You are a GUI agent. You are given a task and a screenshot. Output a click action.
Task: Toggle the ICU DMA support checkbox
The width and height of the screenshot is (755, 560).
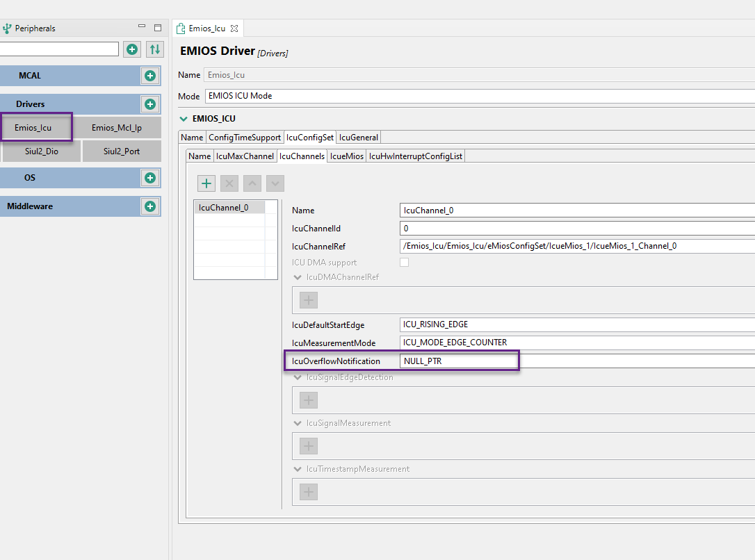pyautogui.click(x=404, y=263)
